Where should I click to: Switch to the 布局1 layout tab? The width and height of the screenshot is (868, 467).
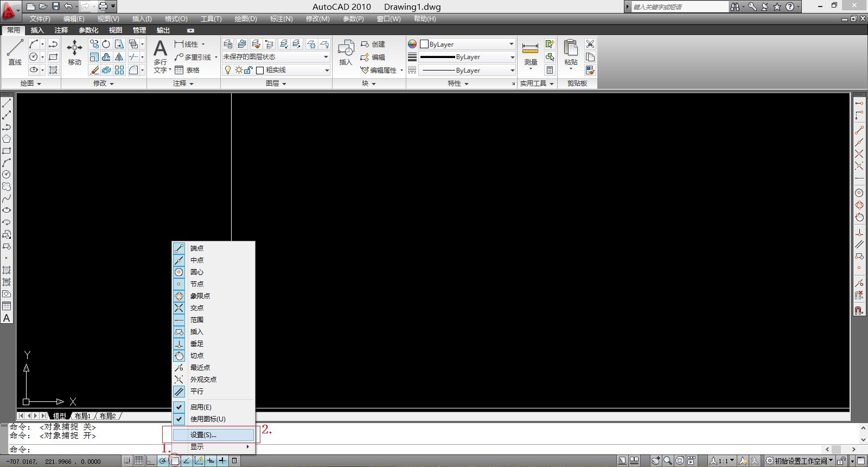click(82, 416)
